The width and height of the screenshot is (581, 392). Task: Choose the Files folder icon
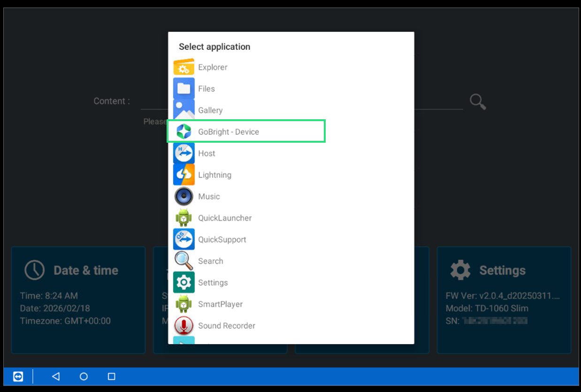(x=183, y=89)
